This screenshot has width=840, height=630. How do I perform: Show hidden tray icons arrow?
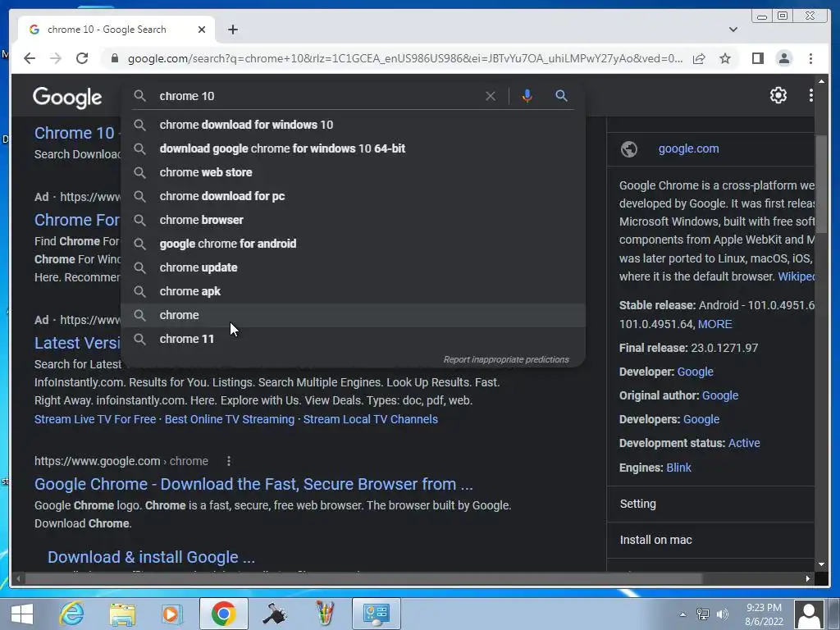(x=682, y=614)
